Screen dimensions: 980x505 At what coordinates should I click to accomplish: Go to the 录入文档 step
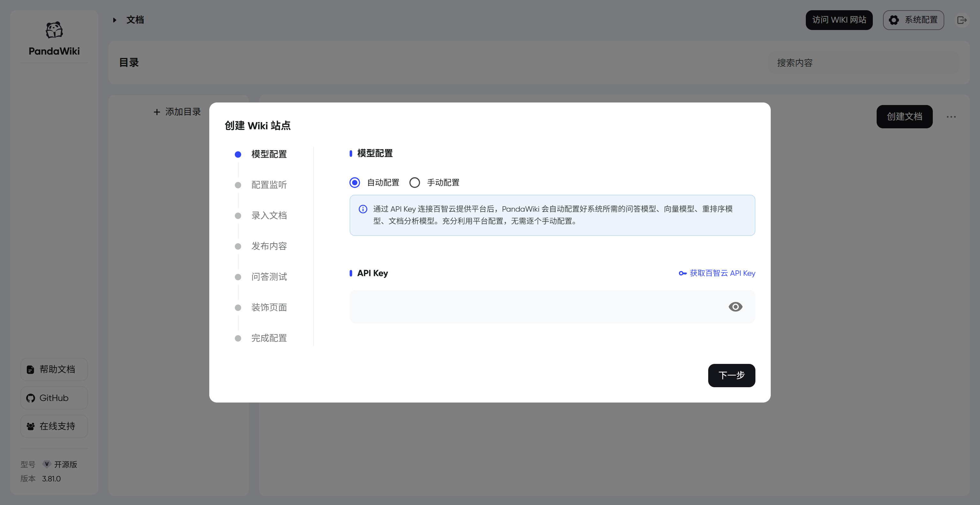click(269, 216)
